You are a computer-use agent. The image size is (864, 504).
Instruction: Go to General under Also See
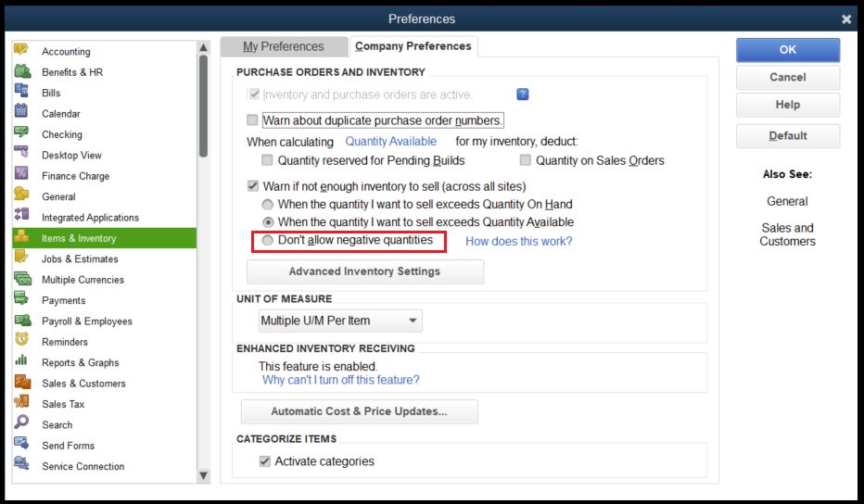[787, 202]
